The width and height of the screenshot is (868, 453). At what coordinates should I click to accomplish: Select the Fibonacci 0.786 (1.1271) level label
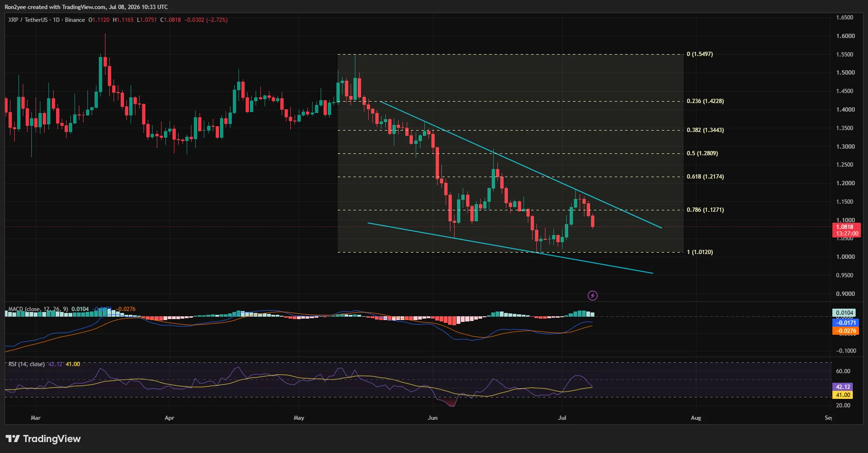coord(706,210)
